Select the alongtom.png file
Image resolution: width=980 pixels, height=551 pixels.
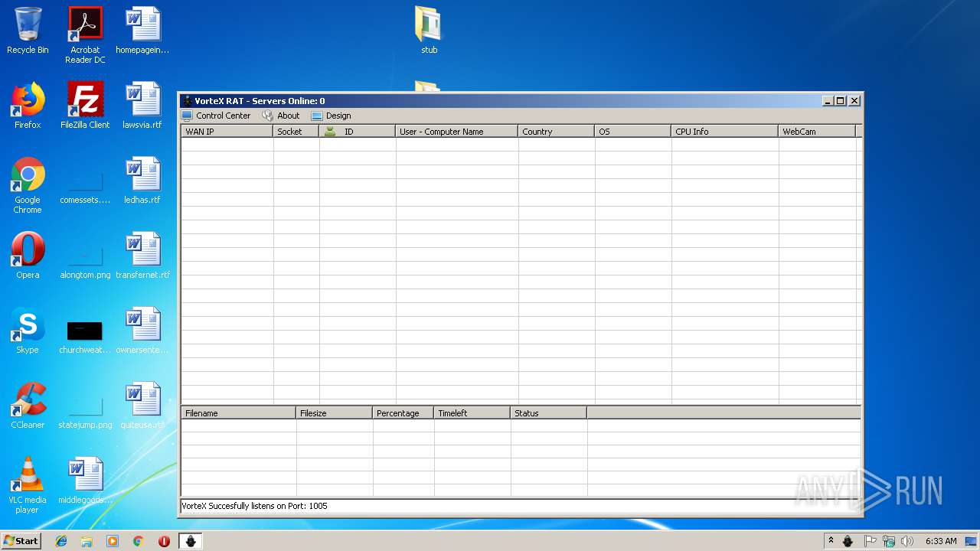click(x=85, y=262)
